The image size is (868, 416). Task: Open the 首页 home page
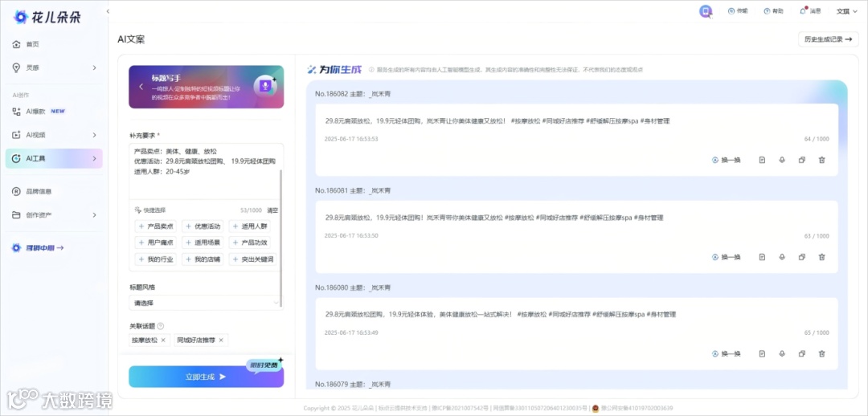tap(33, 44)
